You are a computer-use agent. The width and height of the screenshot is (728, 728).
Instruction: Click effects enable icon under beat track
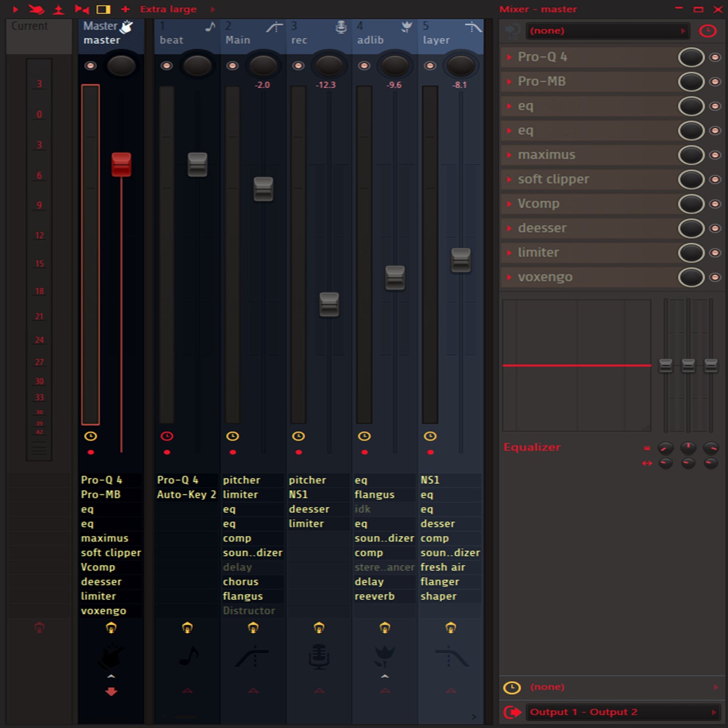coord(187,628)
